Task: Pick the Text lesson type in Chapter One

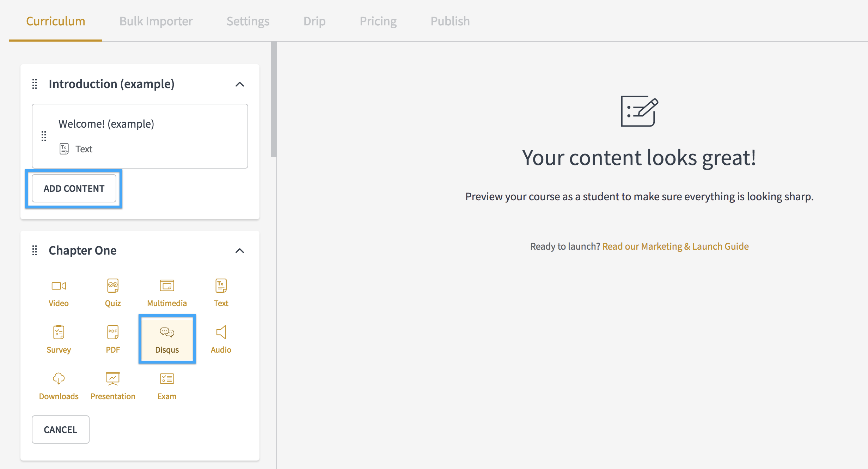Action: pos(221,293)
